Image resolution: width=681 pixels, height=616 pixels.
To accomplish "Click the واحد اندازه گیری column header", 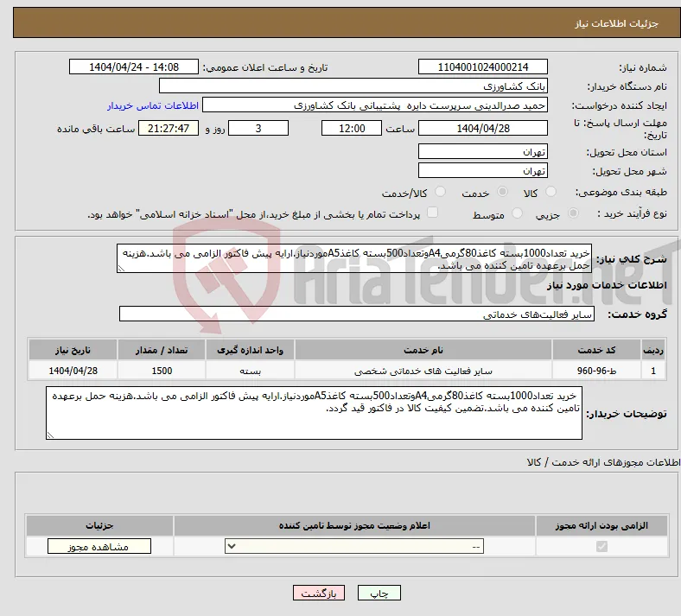I will (x=250, y=350).
